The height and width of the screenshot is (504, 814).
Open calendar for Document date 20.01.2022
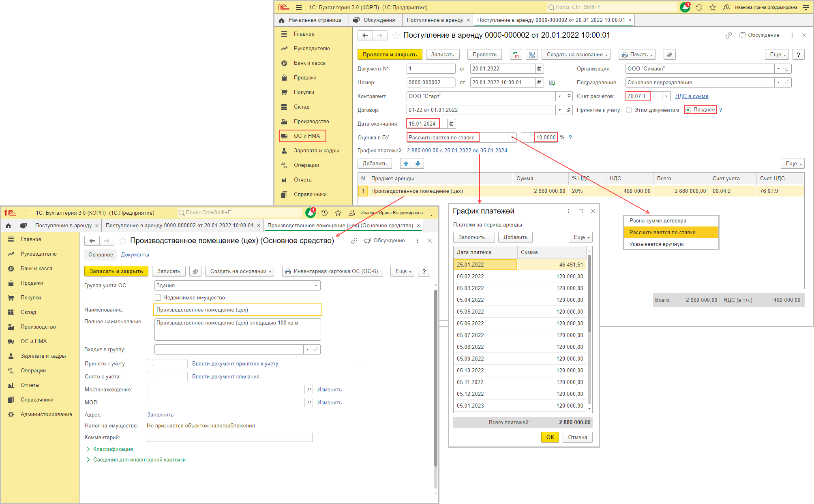pos(539,69)
